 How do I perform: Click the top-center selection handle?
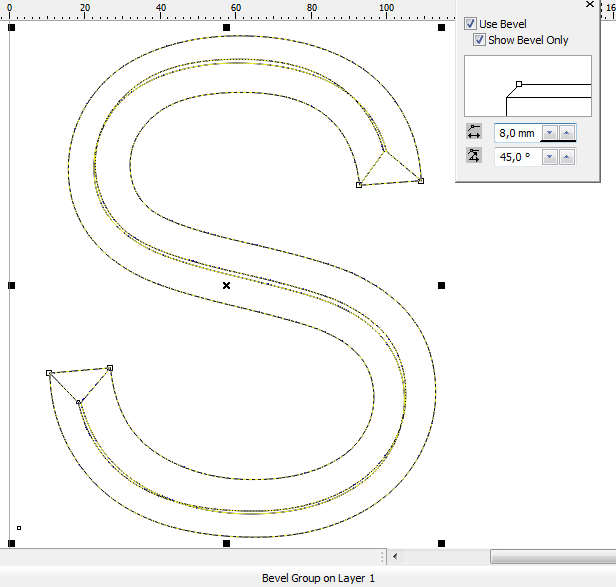click(x=226, y=28)
